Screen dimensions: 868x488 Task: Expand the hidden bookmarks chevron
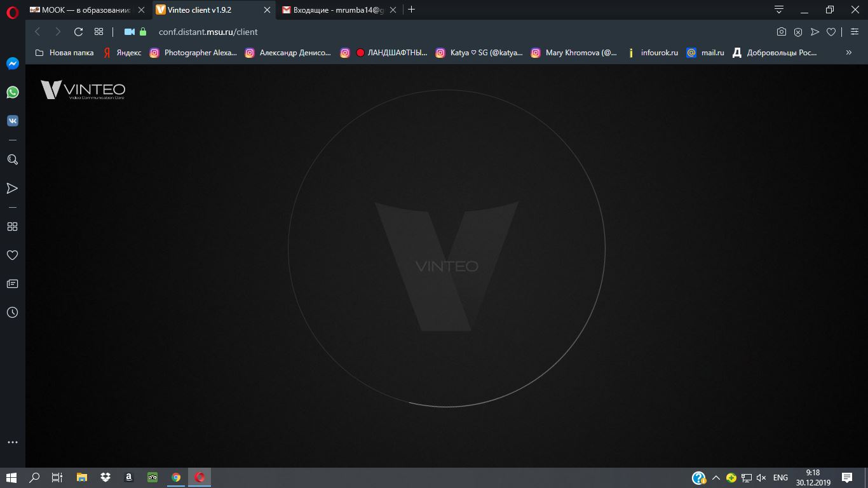(x=848, y=53)
